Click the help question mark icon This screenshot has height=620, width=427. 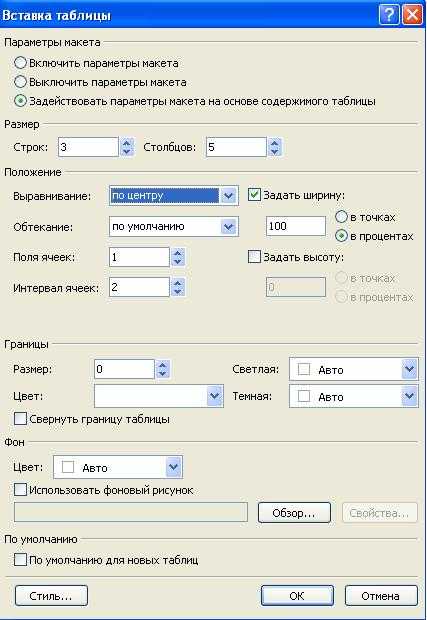[x=389, y=15]
